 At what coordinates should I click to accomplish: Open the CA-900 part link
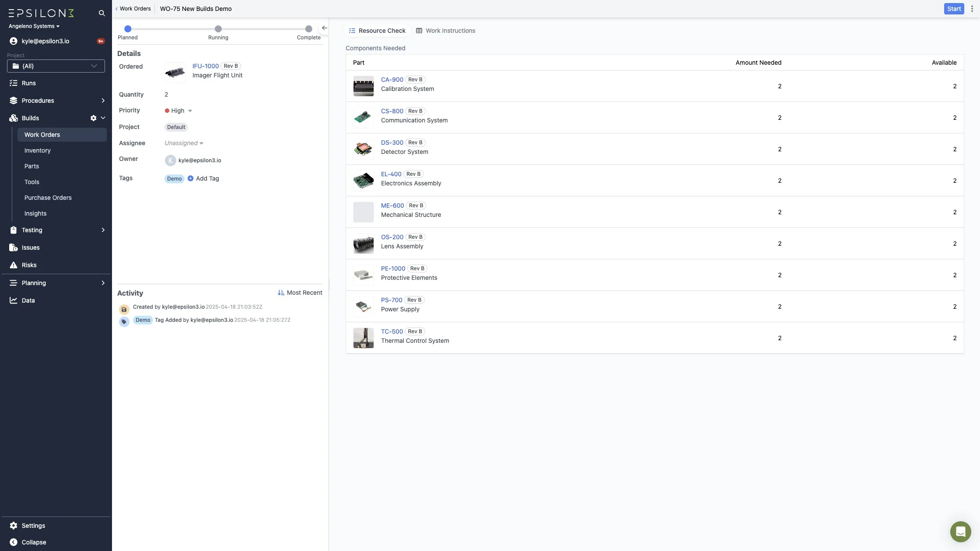(x=392, y=80)
